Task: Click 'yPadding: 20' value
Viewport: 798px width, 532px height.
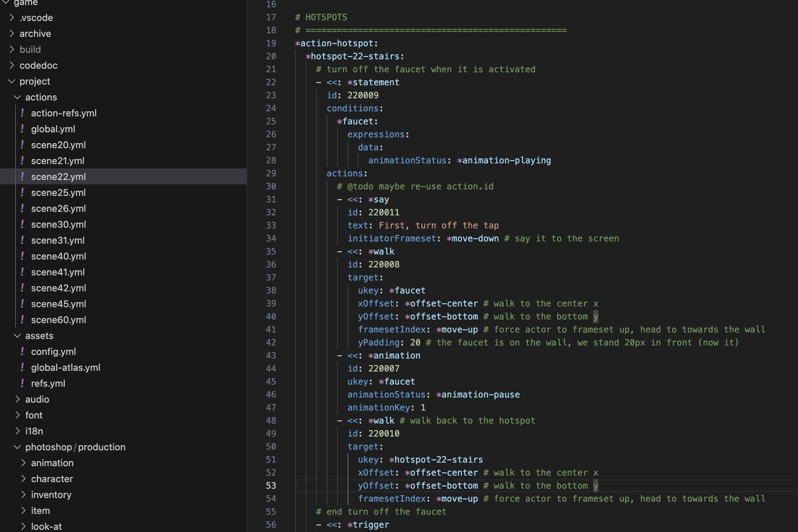Action: tap(389, 343)
